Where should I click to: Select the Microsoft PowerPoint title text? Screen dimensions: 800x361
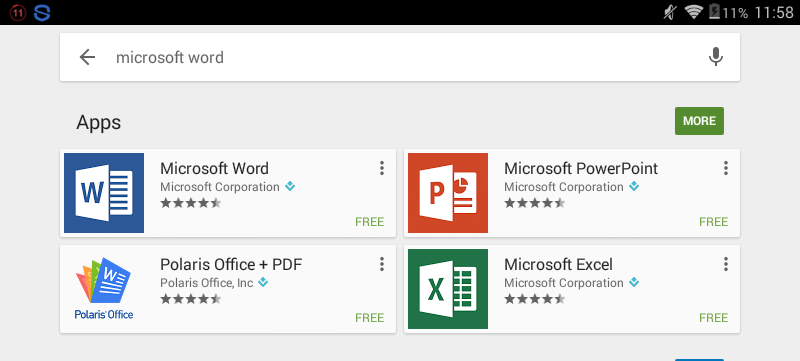581,168
